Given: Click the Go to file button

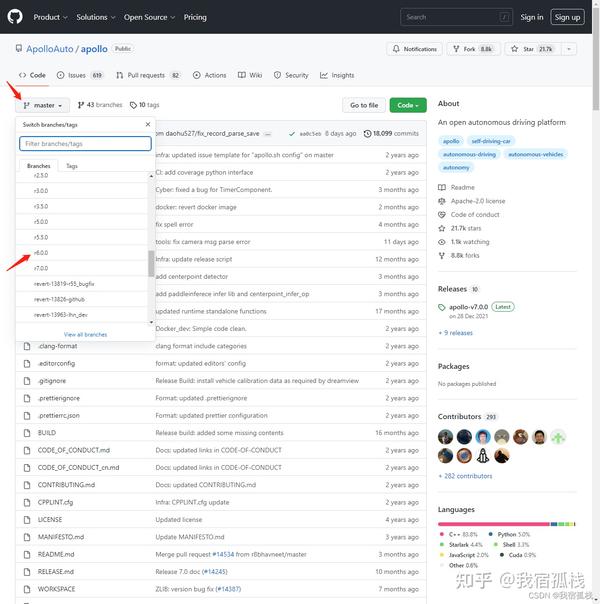Looking at the screenshot, I should (x=364, y=105).
